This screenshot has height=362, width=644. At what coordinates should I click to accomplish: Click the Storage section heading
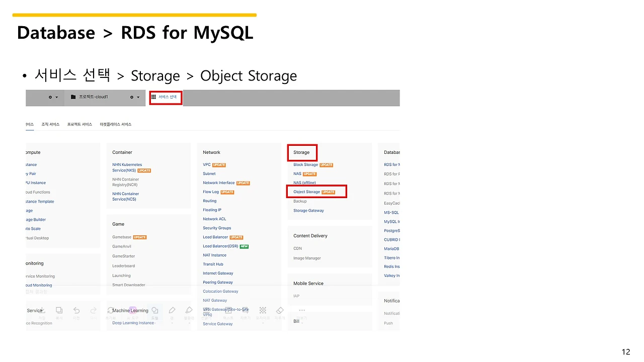pyautogui.click(x=301, y=152)
